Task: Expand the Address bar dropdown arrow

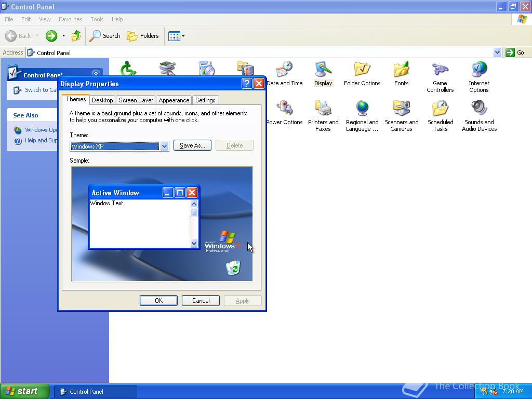Action: coord(497,52)
